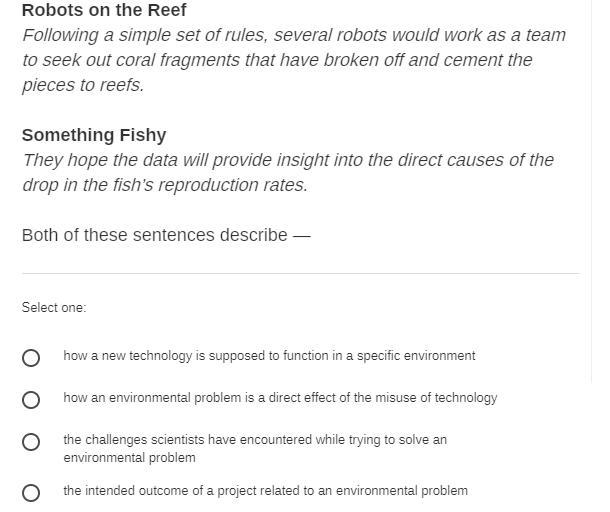Screen dimensions: 610x512
Task: Click answer text "how a new technology is supposed to function"
Action: 269,356
